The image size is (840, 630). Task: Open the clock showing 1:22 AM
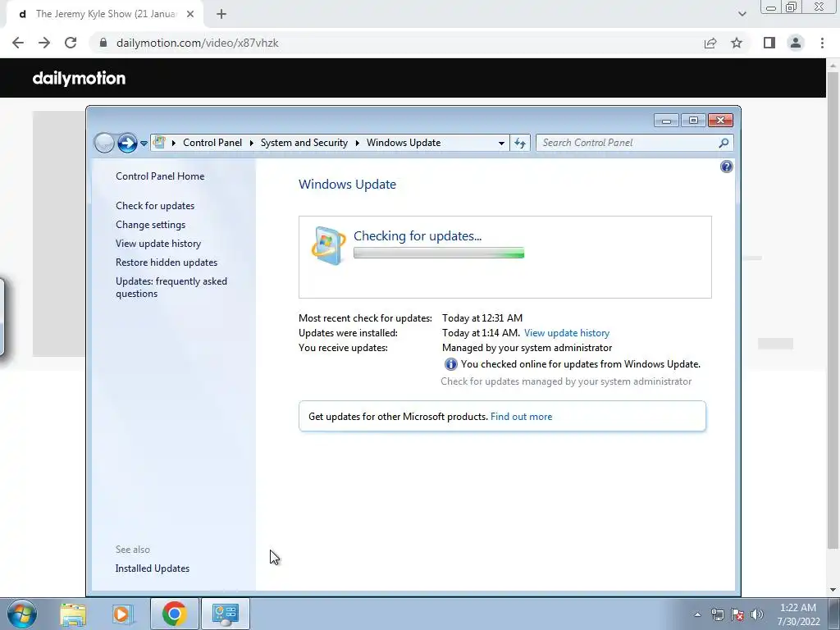(x=798, y=614)
